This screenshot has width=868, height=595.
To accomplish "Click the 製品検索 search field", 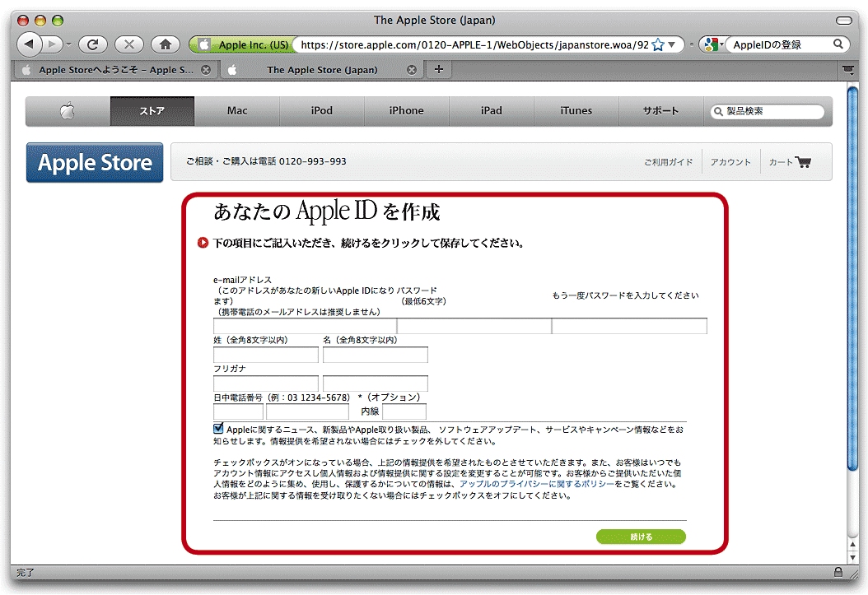I will point(768,111).
